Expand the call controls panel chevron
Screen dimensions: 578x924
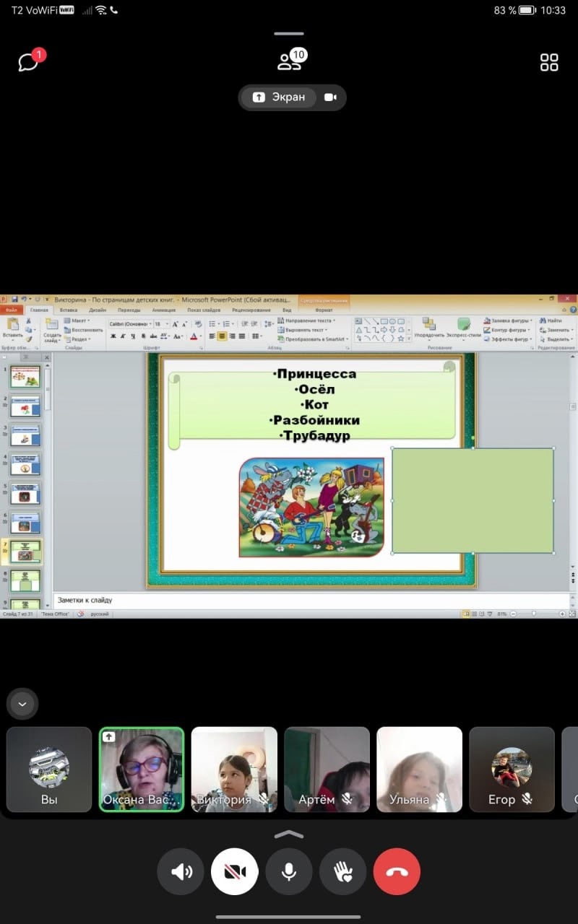point(289,834)
